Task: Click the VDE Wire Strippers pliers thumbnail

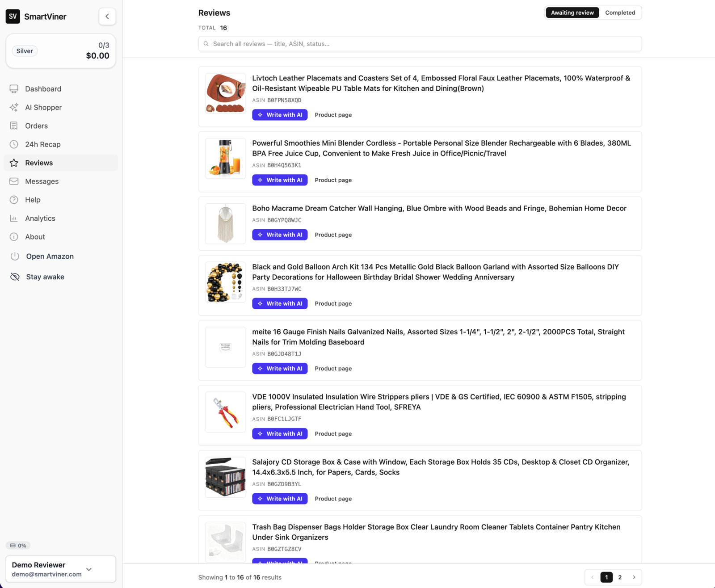Action: (x=226, y=412)
